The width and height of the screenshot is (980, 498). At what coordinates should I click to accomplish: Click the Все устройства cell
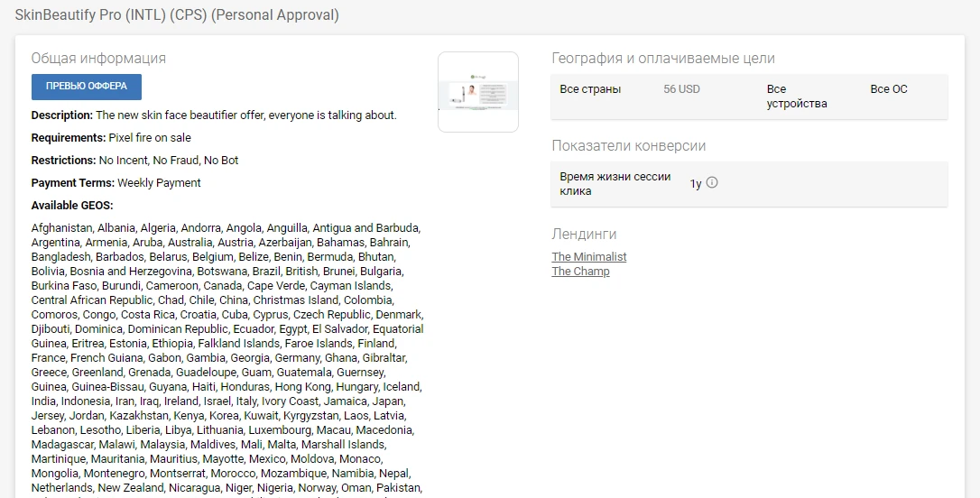pos(797,97)
